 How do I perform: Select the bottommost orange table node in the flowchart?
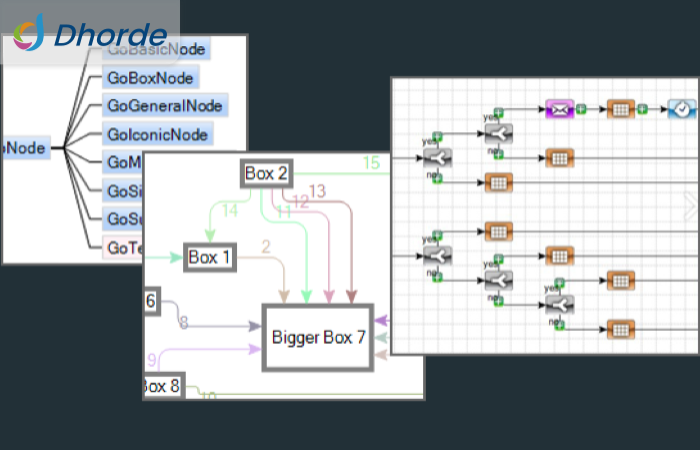(x=621, y=329)
